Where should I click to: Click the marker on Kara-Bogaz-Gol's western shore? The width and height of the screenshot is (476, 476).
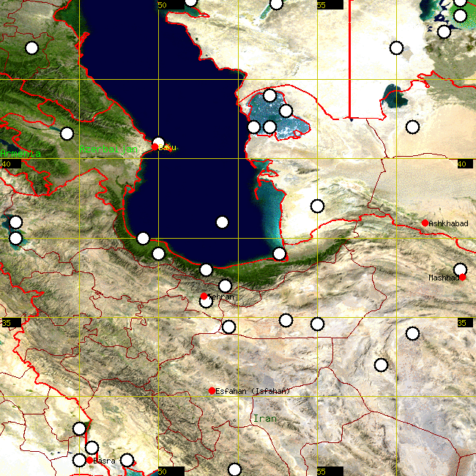pos(254,127)
